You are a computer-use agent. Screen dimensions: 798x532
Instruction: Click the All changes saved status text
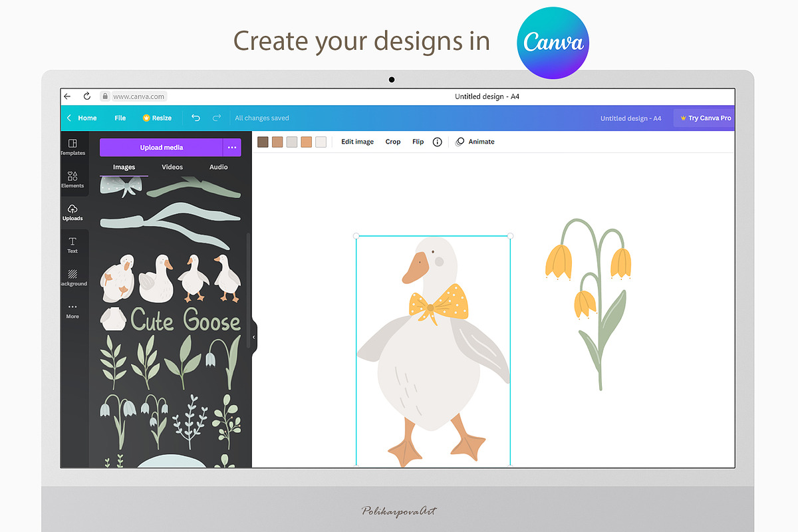point(262,118)
